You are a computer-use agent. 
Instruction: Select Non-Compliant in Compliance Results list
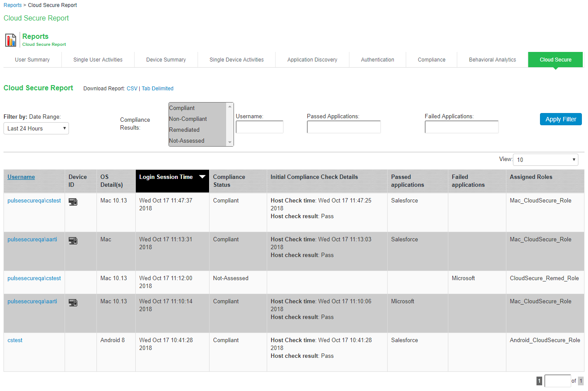pyautogui.click(x=188, y=119)
